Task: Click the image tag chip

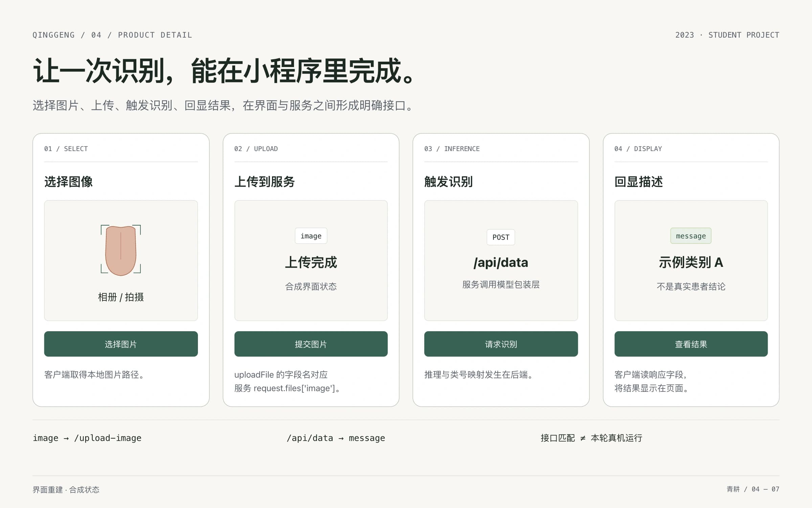Action: point(311,236)
